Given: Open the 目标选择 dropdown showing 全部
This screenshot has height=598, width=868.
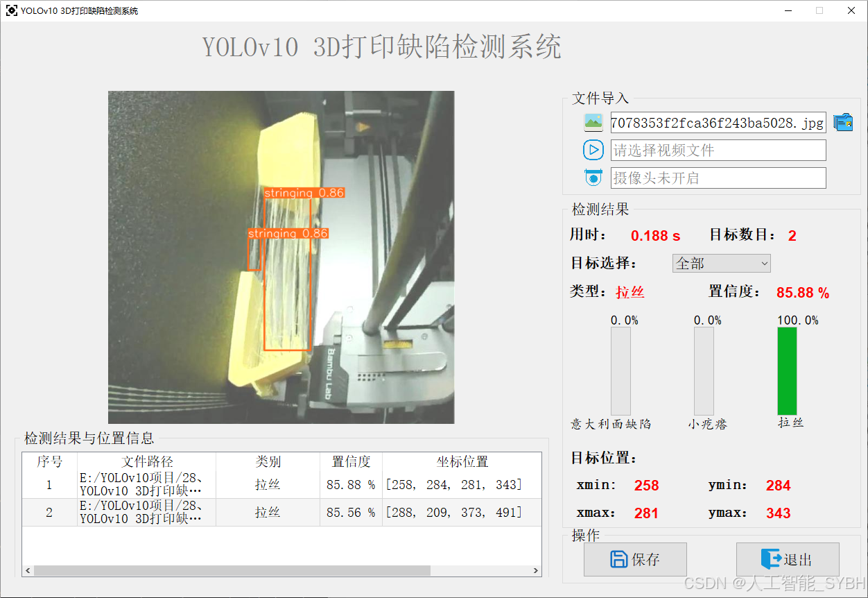Looking at the screenshot, I should click(722, 264).
